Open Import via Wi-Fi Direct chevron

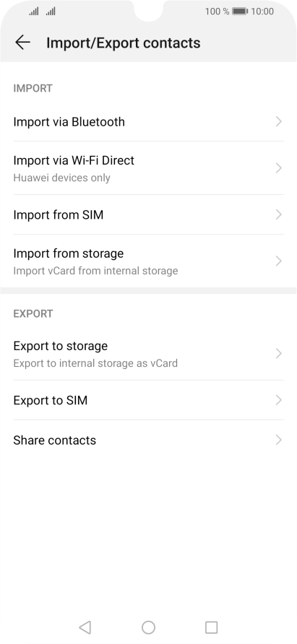[279, 168]
